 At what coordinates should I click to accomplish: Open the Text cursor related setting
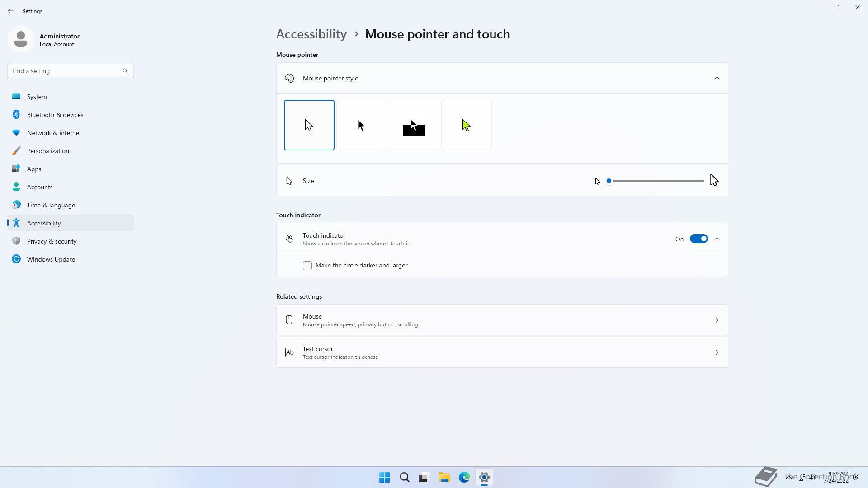[502, 352]
